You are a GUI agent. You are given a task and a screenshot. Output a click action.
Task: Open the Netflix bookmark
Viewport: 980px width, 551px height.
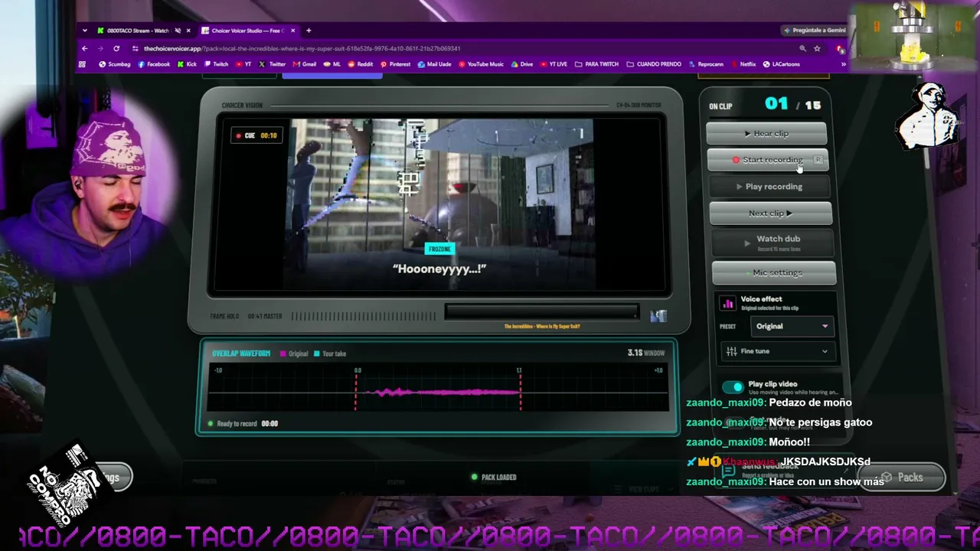(x=743, y=64)
